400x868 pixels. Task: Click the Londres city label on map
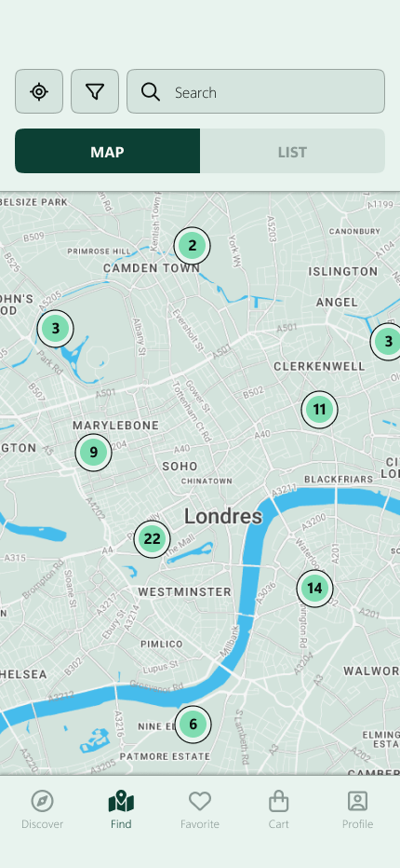point(223,517)
